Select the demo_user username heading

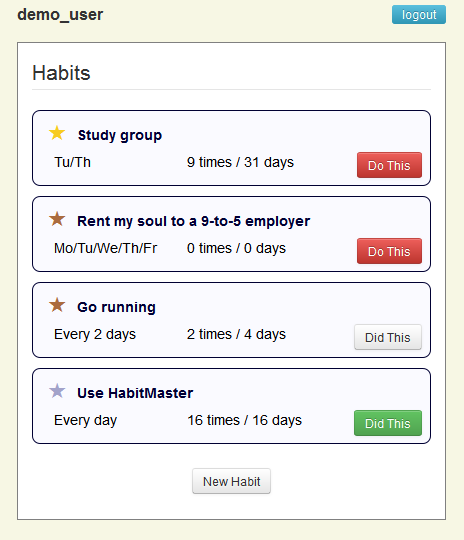pyautogui.click(x=60, y=14)
